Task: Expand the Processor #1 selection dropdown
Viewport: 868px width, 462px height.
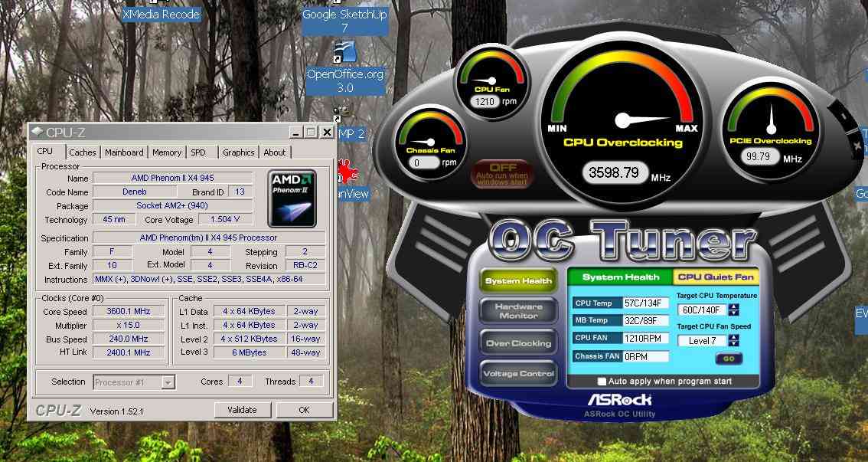Action: [169, 382]
